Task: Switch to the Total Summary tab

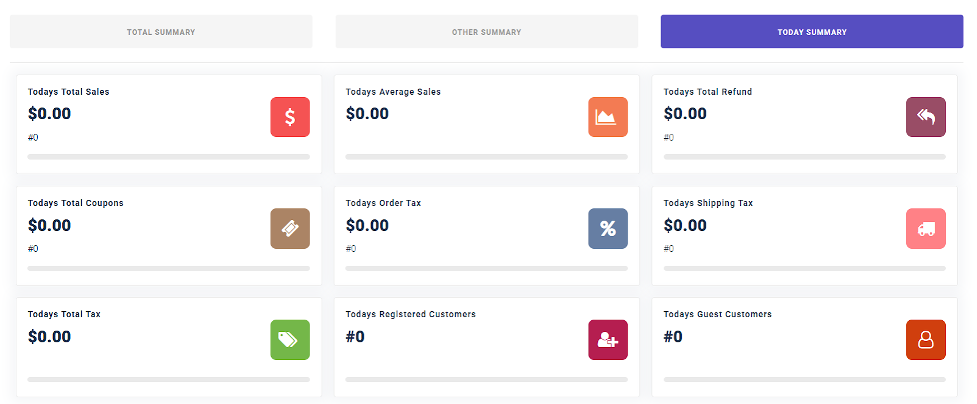Action: [x=161, y=32]
